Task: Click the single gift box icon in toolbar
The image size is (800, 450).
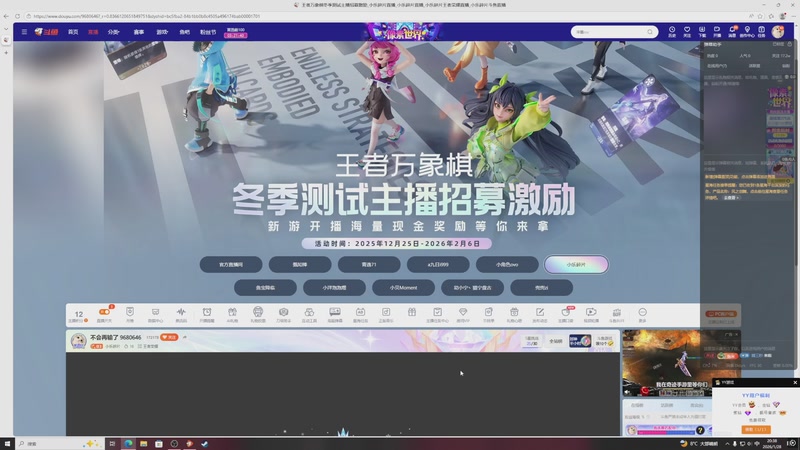Action: coord(412,312)
